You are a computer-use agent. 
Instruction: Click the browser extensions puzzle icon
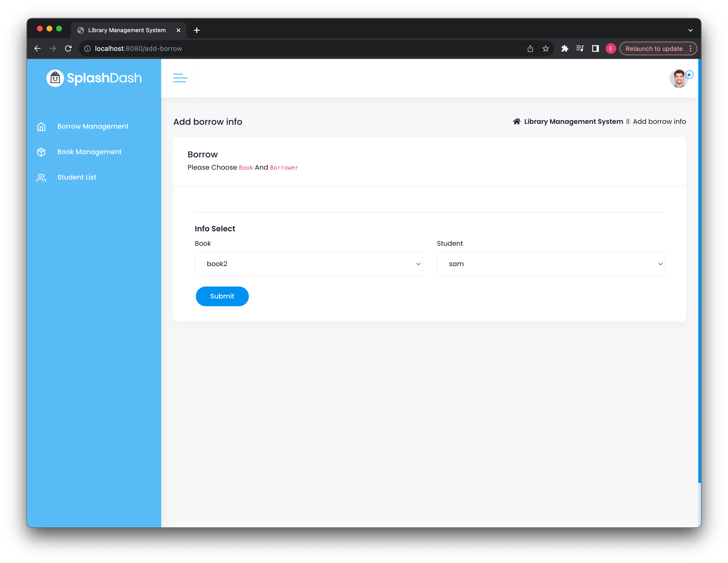pos(564,49)
